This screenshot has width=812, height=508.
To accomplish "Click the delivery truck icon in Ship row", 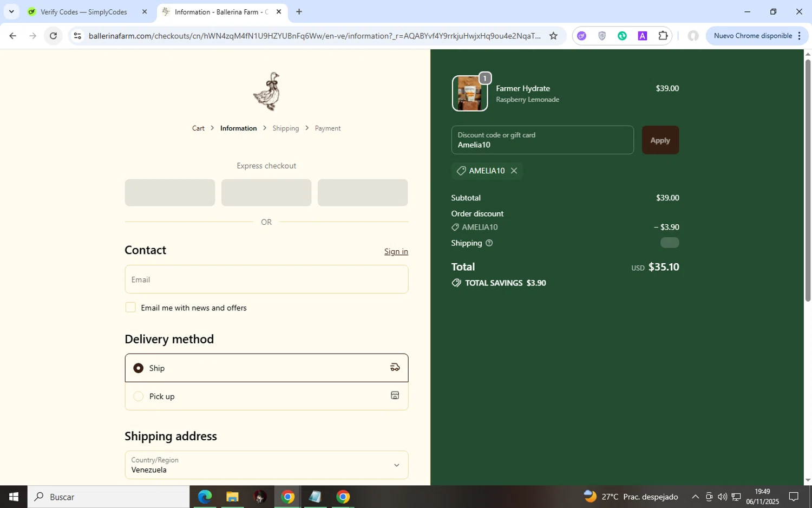I will click(x=395, y=367).
